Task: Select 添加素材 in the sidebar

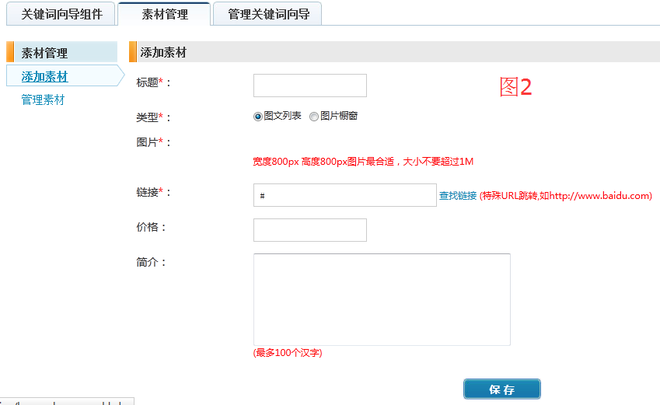Action: 45,76
